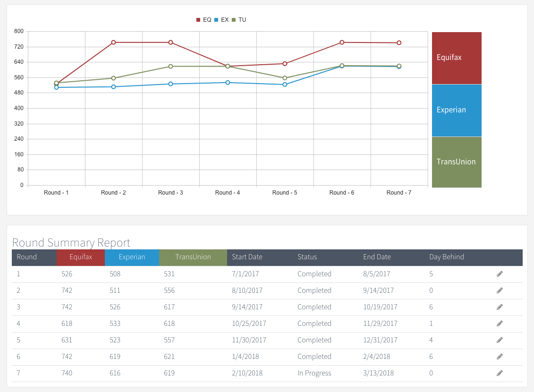Open the edit pencil for round 3
The height and width of the screenshot is (392, 534).
[500, 307]
